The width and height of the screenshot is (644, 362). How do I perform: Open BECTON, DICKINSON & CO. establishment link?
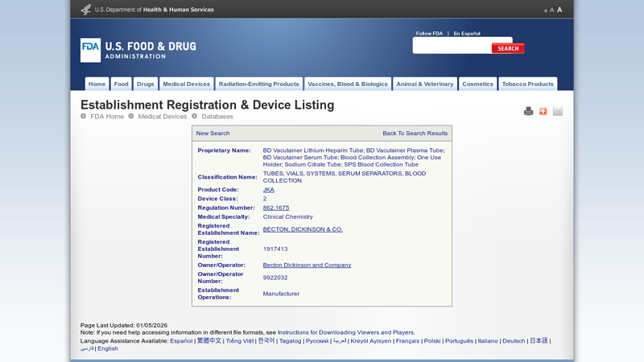303,229
